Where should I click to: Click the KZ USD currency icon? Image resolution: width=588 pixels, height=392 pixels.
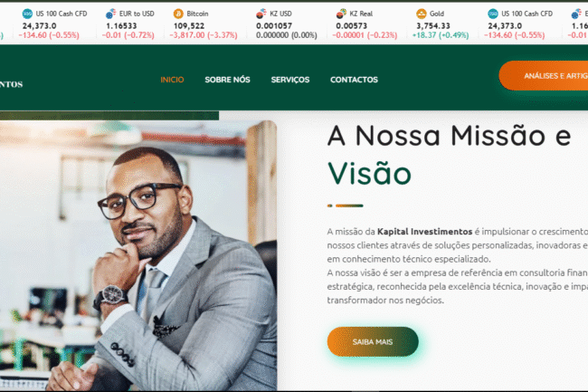coord(261,14)
